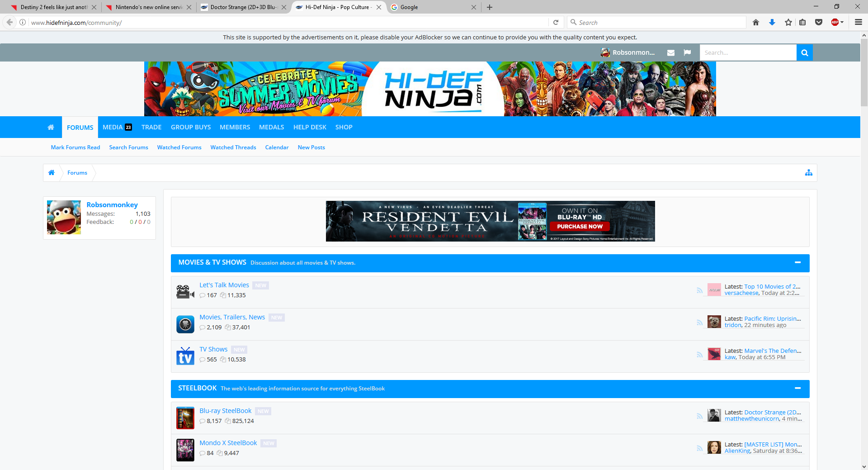This screenshot has width=868, height=470.
Task: Open the Medals navigation item
Action: point(272,127)
